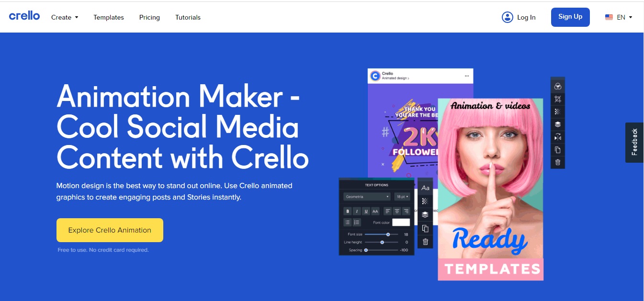The width and height of the screenshot is (644, 301).
Task: Click the transparency icon below the Aa icon
Action: [425, 201]
